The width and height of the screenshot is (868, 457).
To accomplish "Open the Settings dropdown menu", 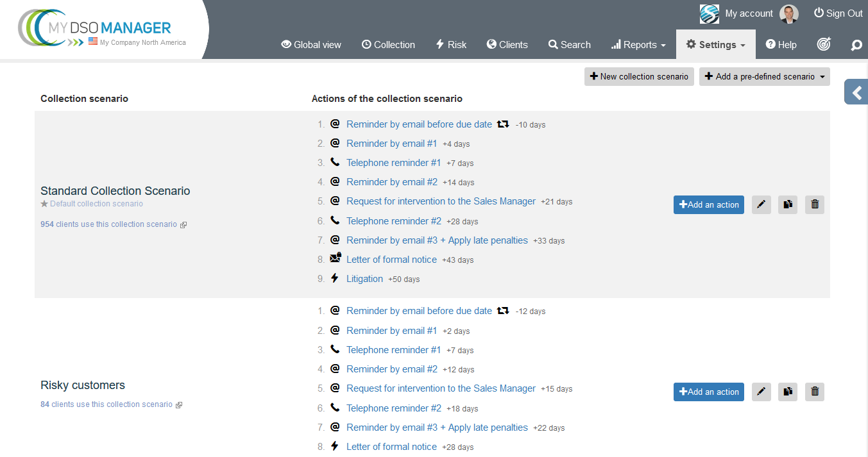I will 715,45.
